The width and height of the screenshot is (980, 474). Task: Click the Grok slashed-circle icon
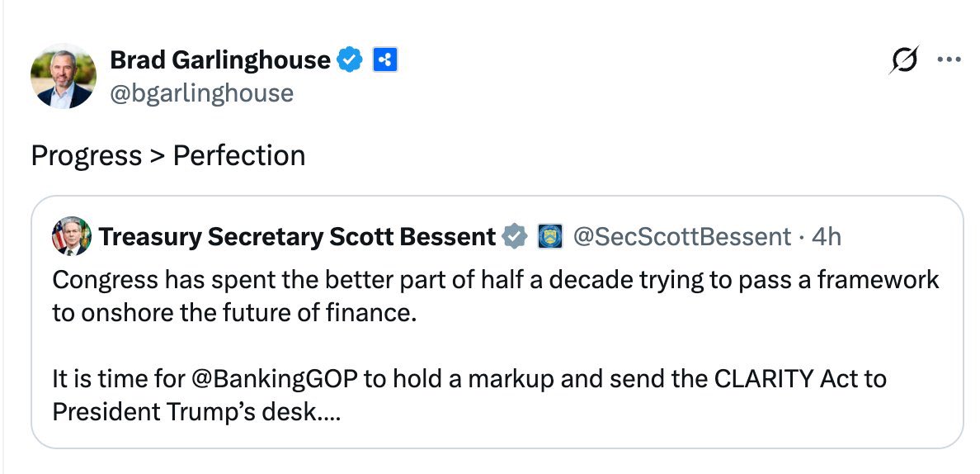(903, 61)
